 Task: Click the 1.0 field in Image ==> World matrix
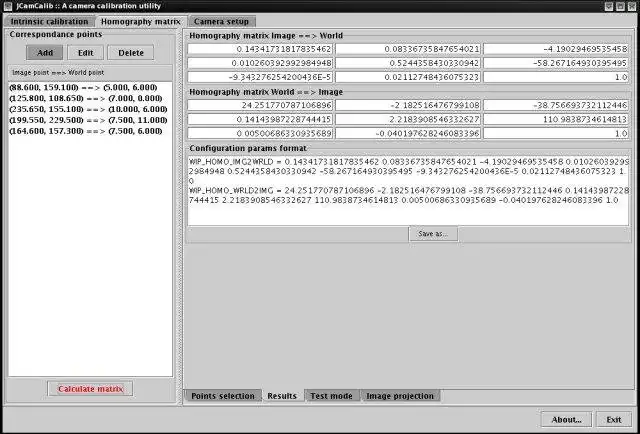tap(556, 77)
